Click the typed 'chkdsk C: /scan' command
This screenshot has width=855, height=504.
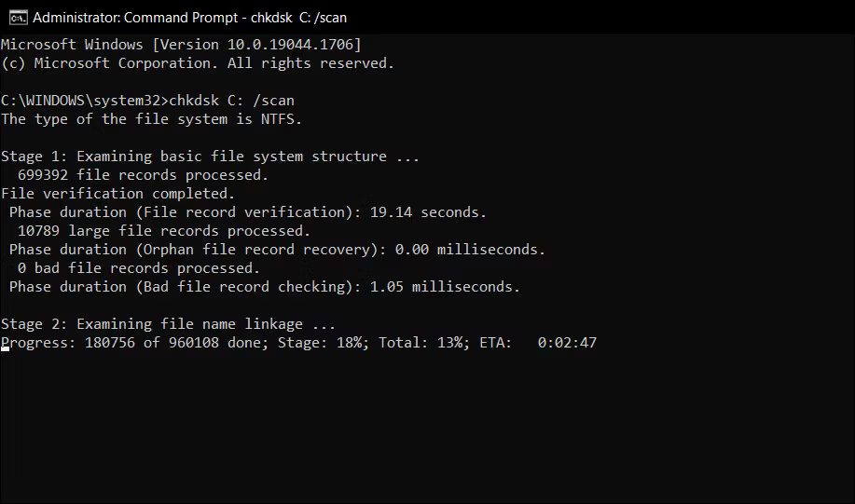pos(232,101)
